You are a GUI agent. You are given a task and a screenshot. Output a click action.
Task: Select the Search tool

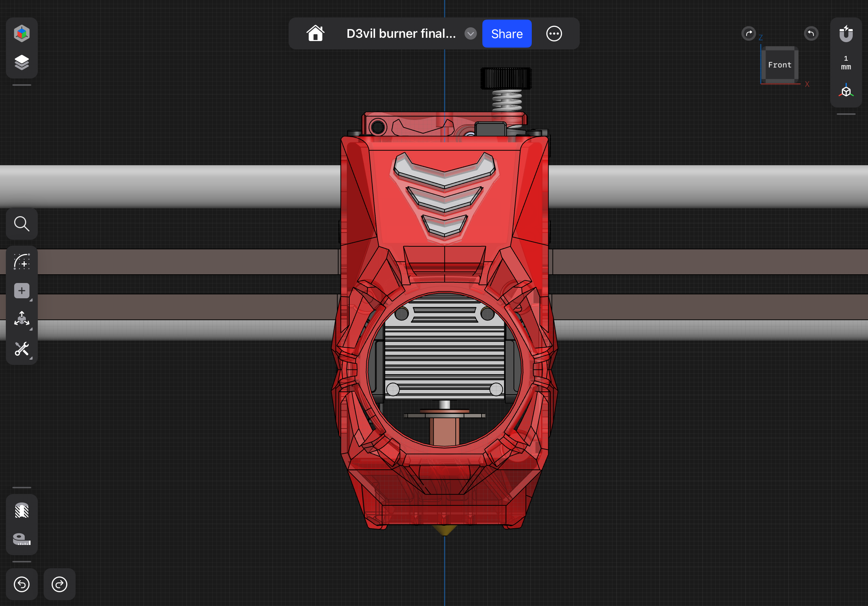click(x=21, y=224)
